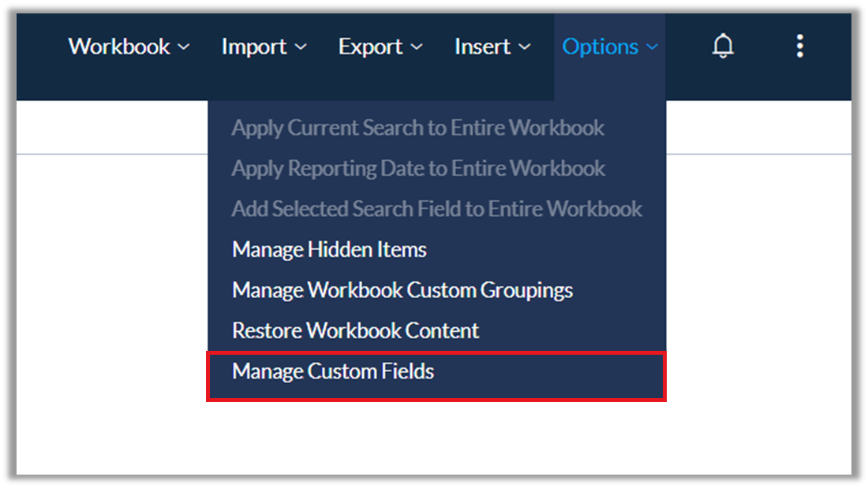868x488 pixels.
Task: Expand the chevron next to Insert
Action: (525, 47)
